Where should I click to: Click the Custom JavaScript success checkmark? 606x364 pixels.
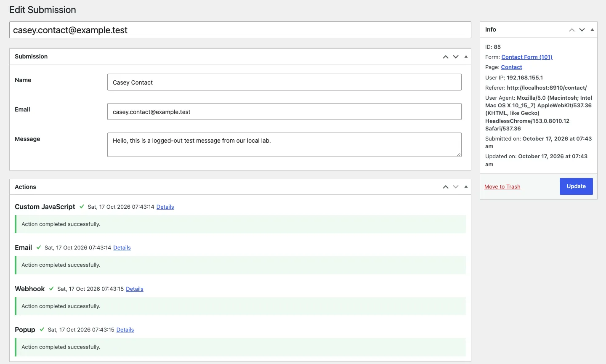pos(82,207)
